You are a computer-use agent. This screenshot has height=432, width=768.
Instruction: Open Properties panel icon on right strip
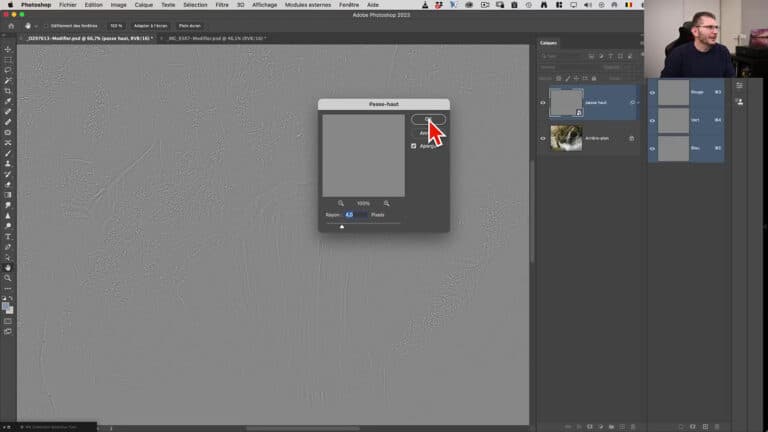pyautogui.click(x=740, y=86)
